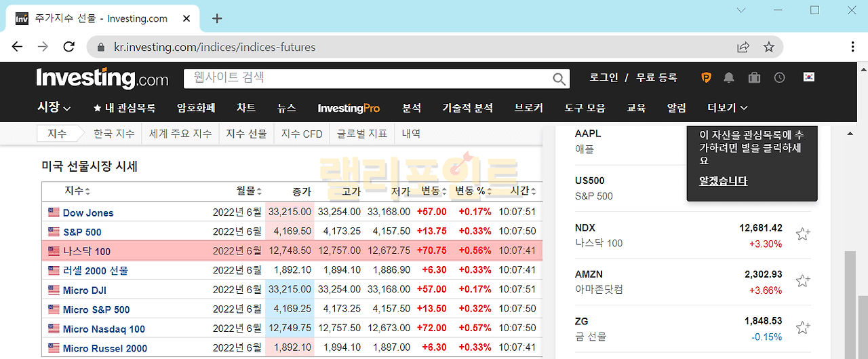Open the portfolio briefcase icon
The width and height of the screenshot is (868, 359).
click(x=754, y=78)
